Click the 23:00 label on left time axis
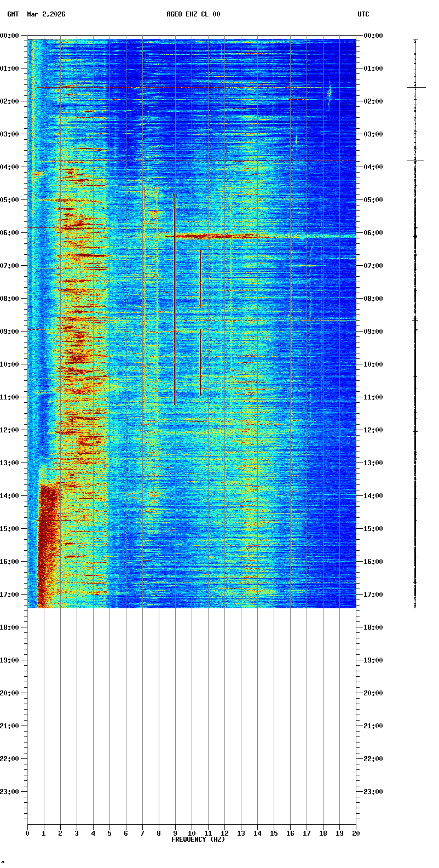This screenshot has height=868, width=439. tap(10, 792)
